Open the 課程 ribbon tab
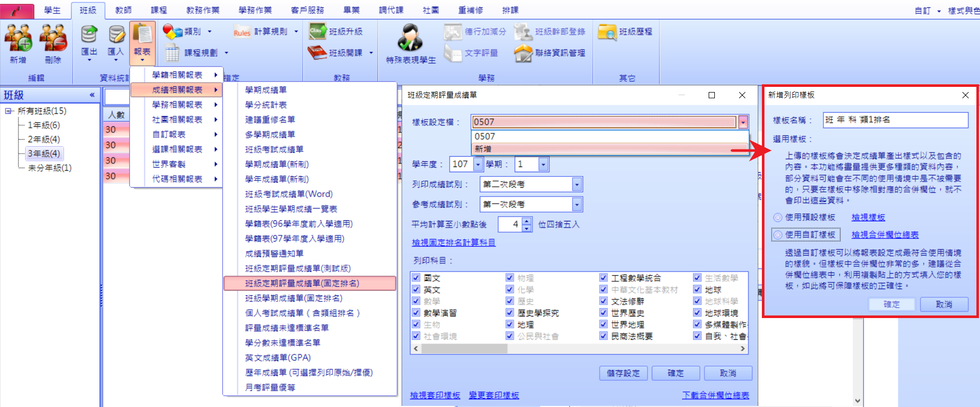This screenshot has height=407, width=980. pyautogui.click(x=159, y=10)
